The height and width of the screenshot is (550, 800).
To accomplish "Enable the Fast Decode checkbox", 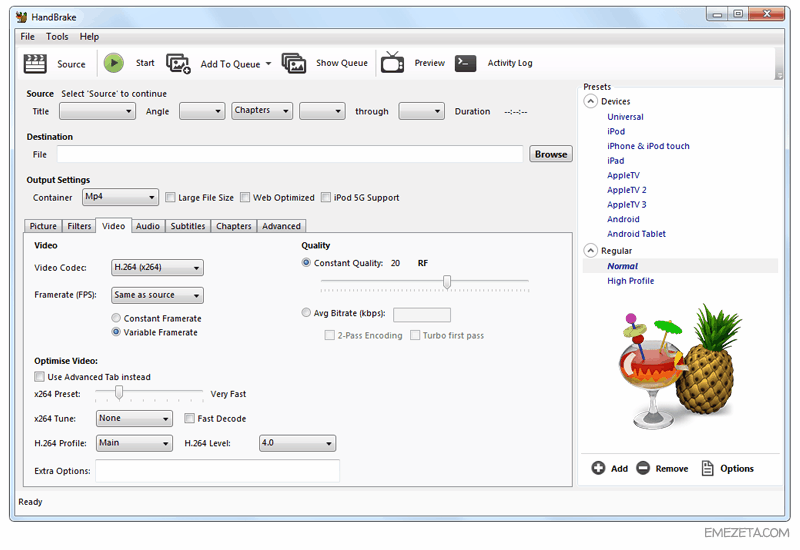I will tap(190, 418).
